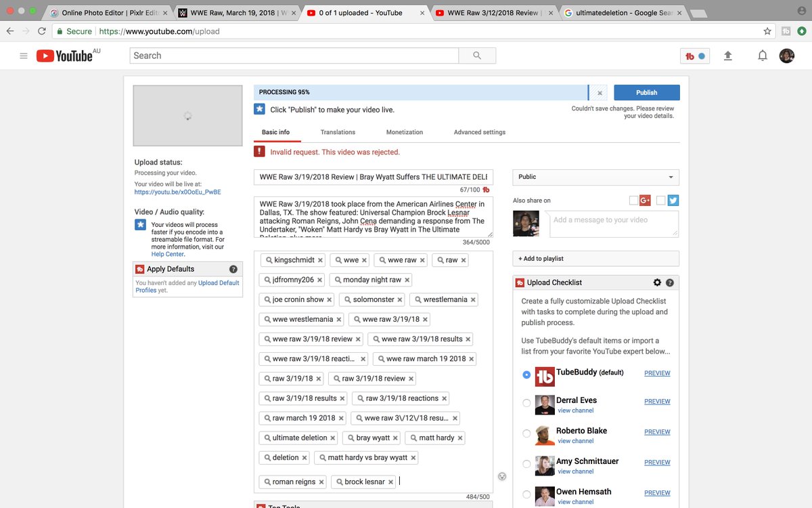Click the upload arrow icon in header
Viewport: 812px width, 508px height.
point(728,56)
